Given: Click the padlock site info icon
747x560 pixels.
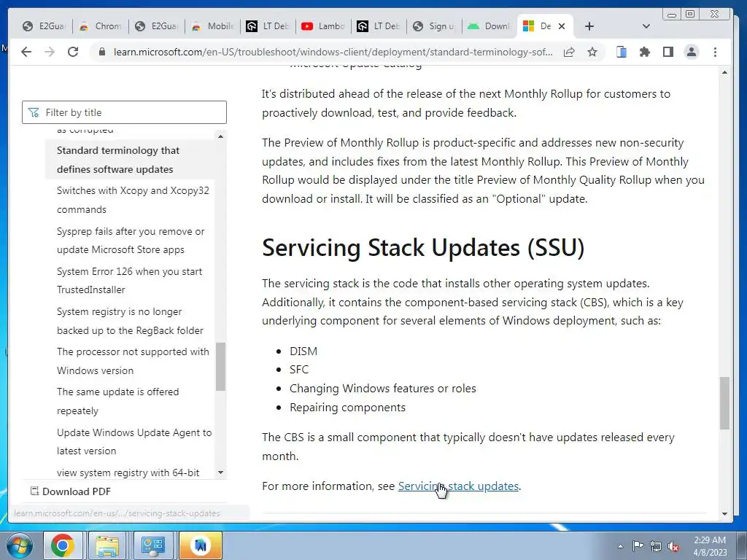Looking at the screenshot, I should coord(102,52).
